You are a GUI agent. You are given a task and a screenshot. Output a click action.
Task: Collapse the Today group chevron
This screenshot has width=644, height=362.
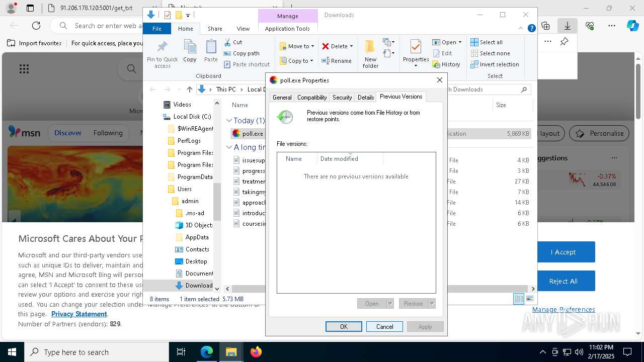(x=229, y=121)
